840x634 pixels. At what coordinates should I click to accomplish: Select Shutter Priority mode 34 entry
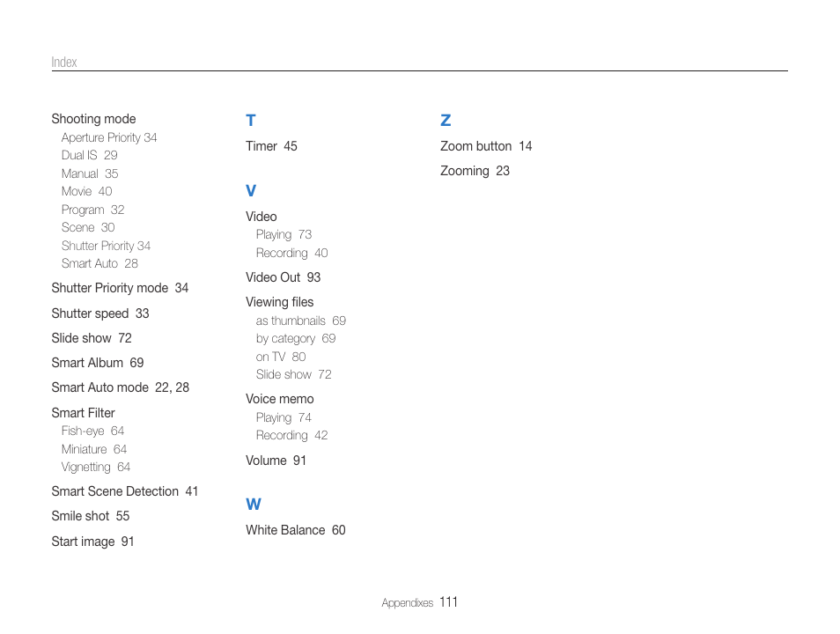pyautogui.click(x=120, y=288)
